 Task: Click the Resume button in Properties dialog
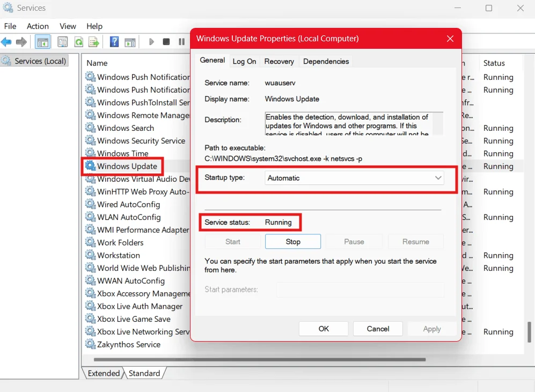415,242
